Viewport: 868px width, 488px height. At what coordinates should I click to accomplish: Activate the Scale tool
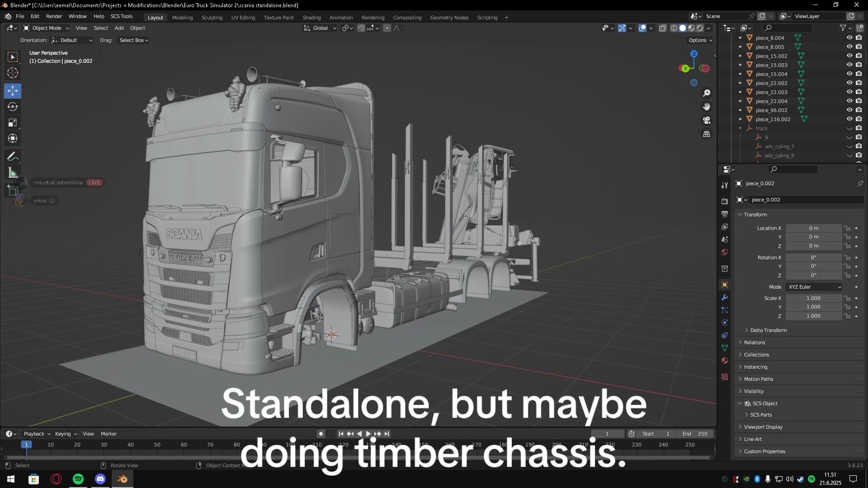point(13,122)
